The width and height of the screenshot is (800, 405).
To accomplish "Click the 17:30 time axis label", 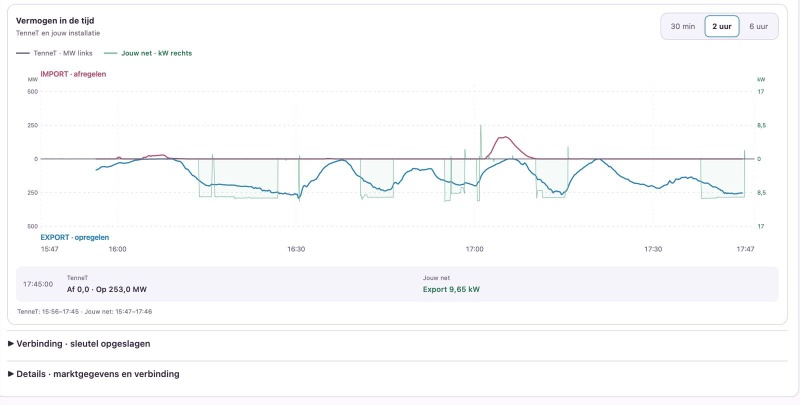I will (x=653, y=249).
